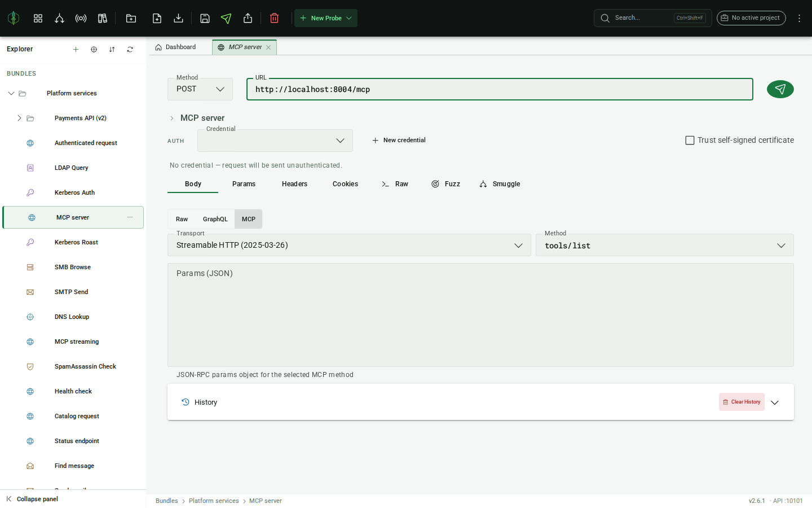The height and width of the screenshot is (508, 812).
Task: Click the save disk toolbar icon
Action: coord(205,18)
